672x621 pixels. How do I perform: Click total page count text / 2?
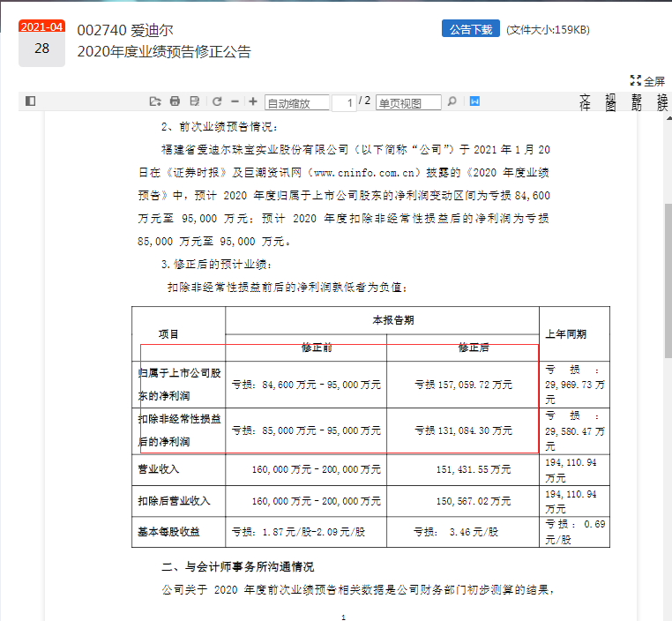(x=365, y=101)
